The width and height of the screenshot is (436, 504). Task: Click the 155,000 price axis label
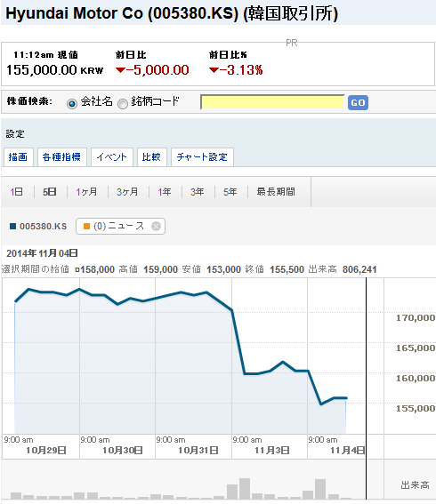coord(416,409)
